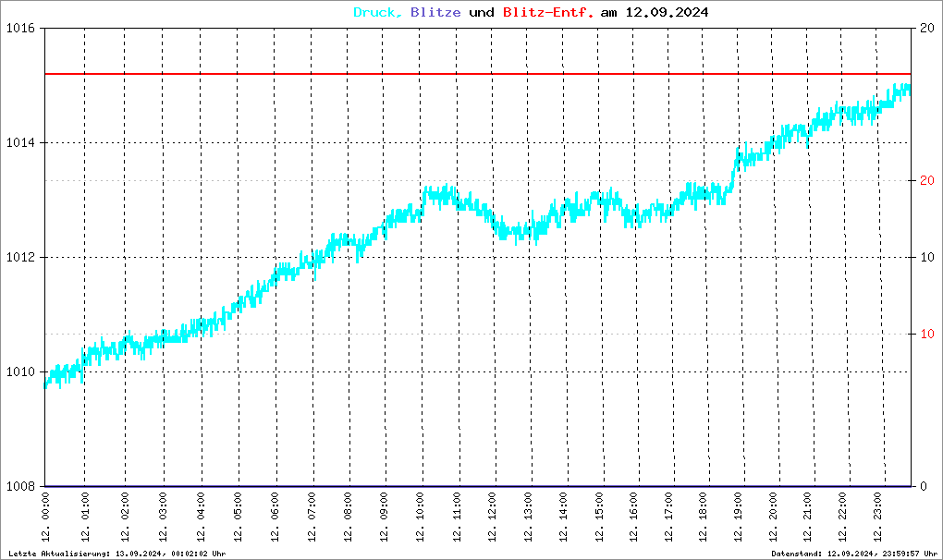This screenshot has width=943, height=560.
Task: Click the black 10 on right axis
Action: click(x=927, y=257)
